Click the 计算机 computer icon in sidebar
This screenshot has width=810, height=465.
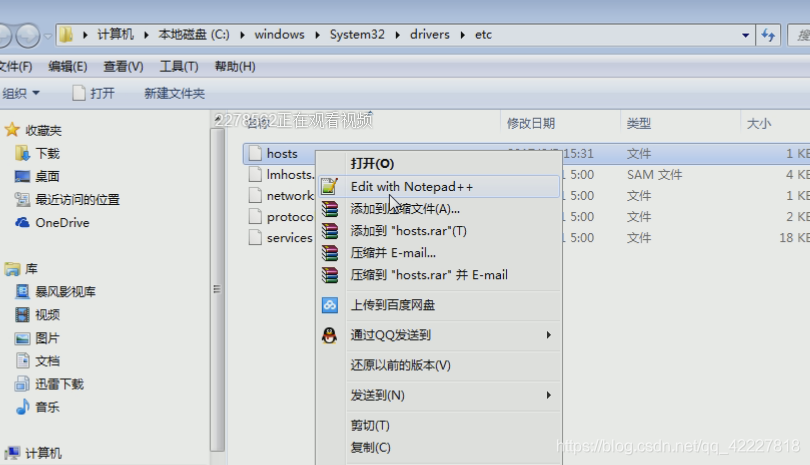coord(12,453)
